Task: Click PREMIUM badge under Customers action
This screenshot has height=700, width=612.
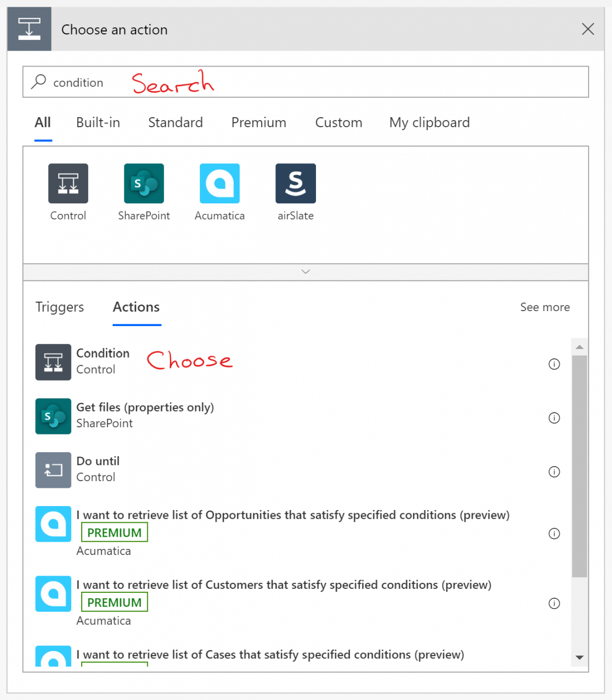Action: (x=114, y=603)
